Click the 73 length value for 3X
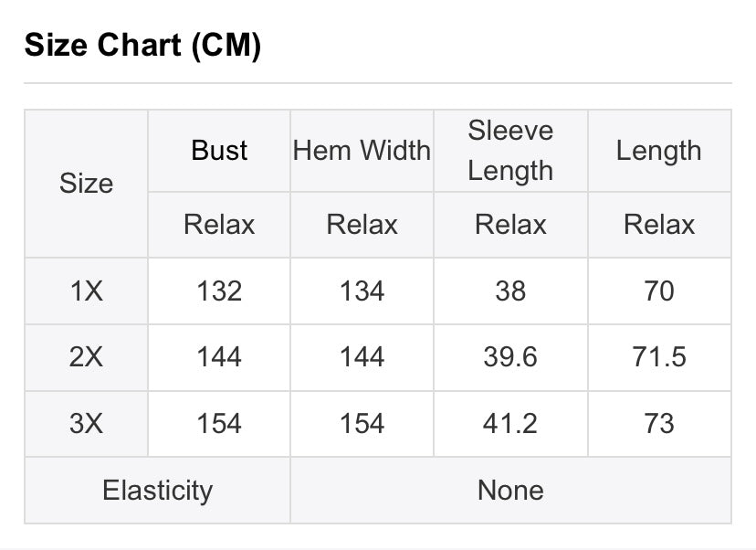756x550 pixels. 659,424
